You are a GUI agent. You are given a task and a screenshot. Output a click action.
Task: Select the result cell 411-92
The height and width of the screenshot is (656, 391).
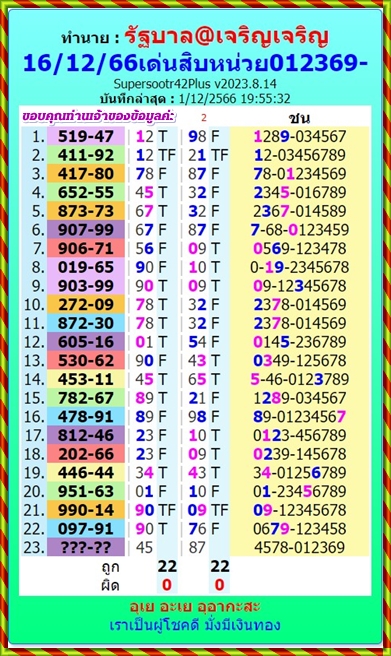tap(86, 155)
